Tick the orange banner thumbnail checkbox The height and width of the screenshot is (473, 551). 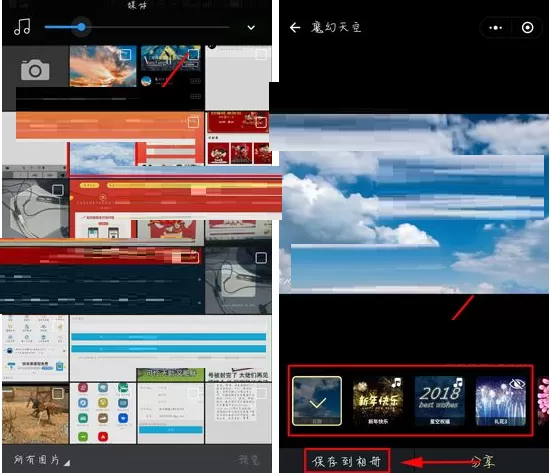[193, 122]
